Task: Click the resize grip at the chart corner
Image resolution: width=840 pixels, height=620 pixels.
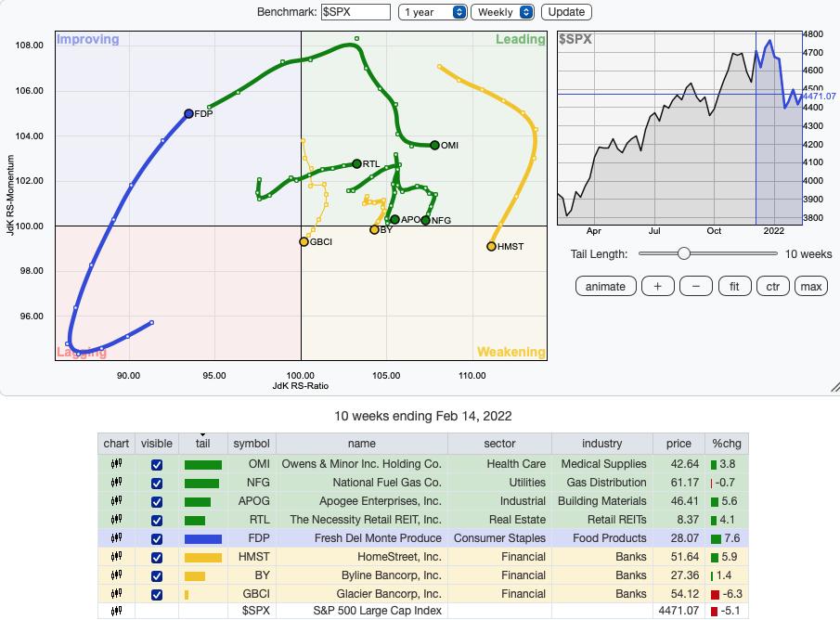Action: coord(834,387)
